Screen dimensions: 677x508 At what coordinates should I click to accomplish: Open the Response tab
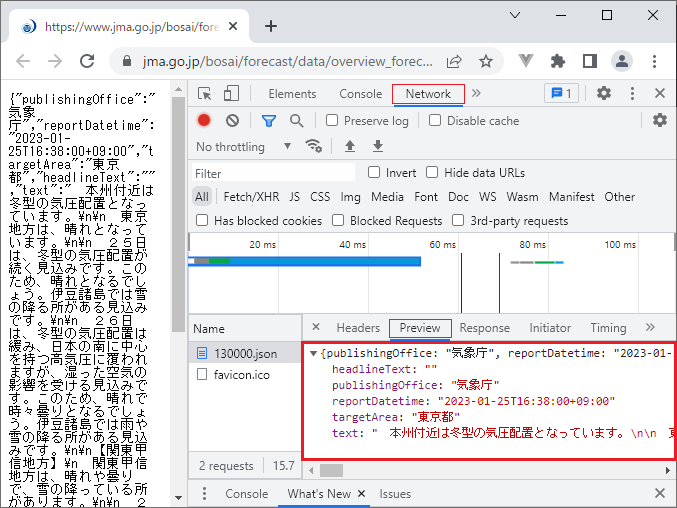[484, 328]
